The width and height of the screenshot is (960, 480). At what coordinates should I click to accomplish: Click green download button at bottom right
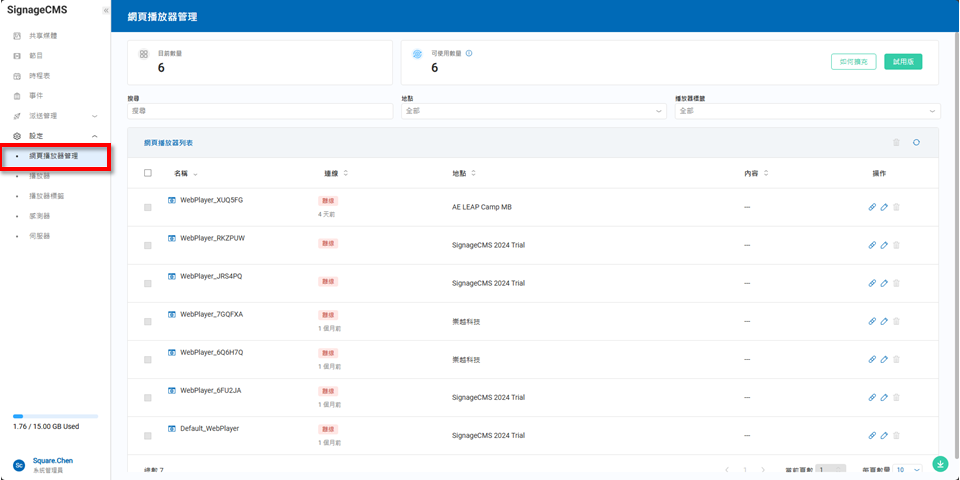point(940,464)
